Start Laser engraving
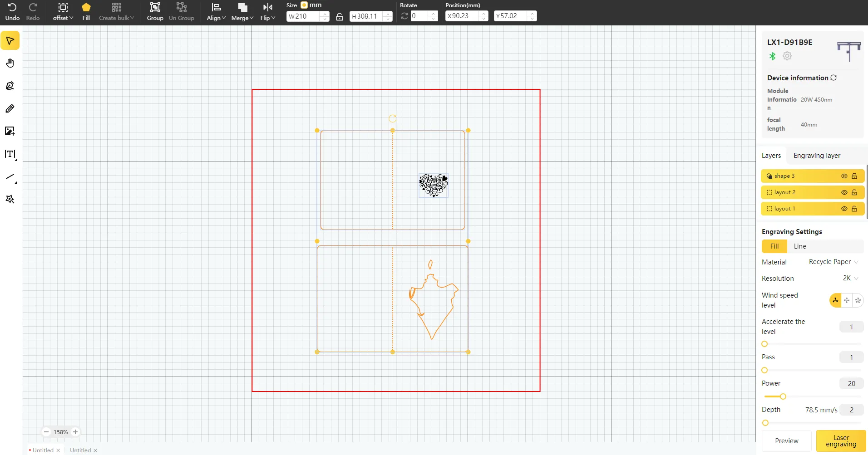Screen dimensions: 868x455 click(841, 441)
